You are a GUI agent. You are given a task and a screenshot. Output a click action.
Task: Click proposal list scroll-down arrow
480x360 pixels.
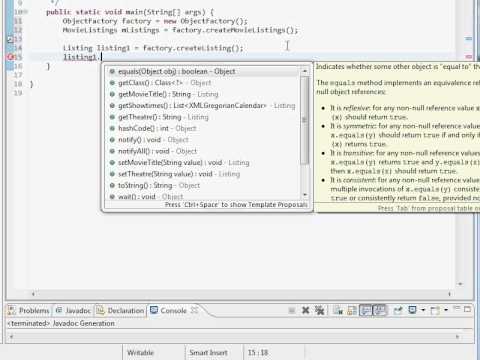tap(305, 195)
